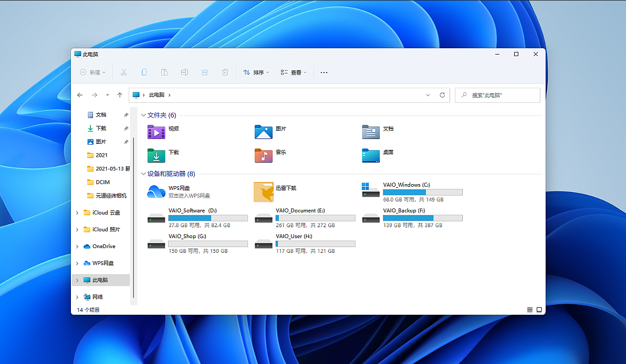Click the Paste clipboard icon

tap(164, 72)
